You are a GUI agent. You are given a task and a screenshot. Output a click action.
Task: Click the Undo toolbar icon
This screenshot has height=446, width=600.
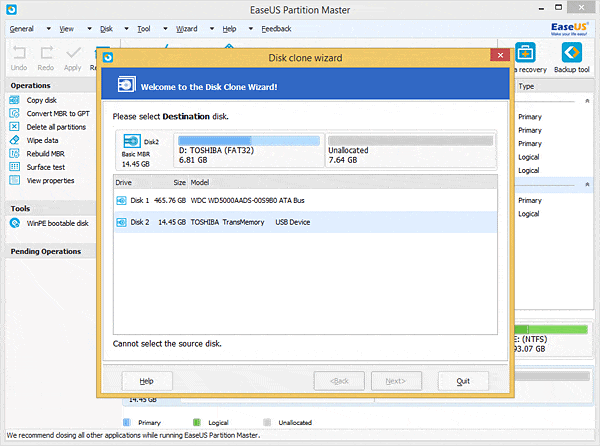tap(19, 52)
